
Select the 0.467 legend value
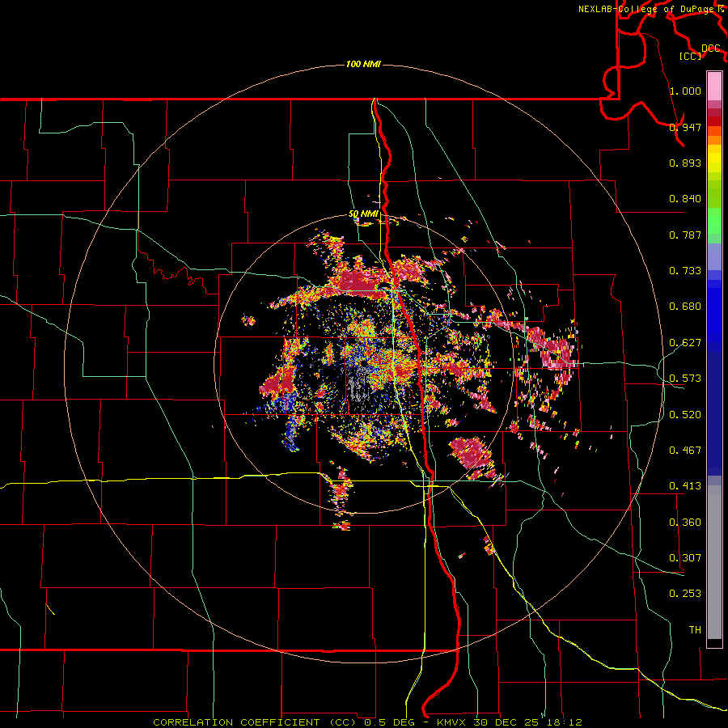tap(685, 451)
